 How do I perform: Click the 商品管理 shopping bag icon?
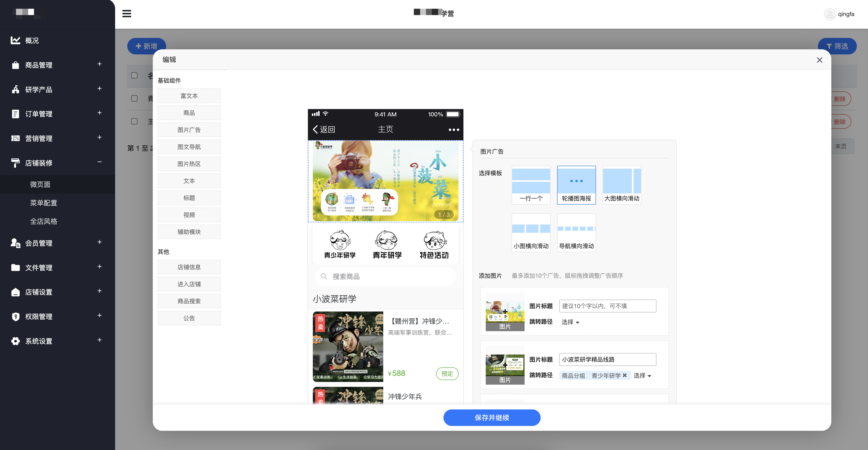16,65
